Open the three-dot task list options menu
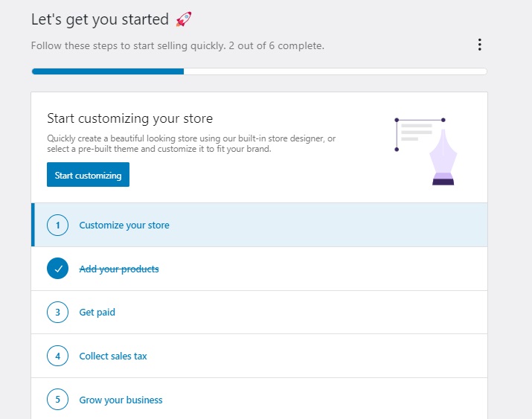This screenshot has width=532, height=419. coord(479,45)
